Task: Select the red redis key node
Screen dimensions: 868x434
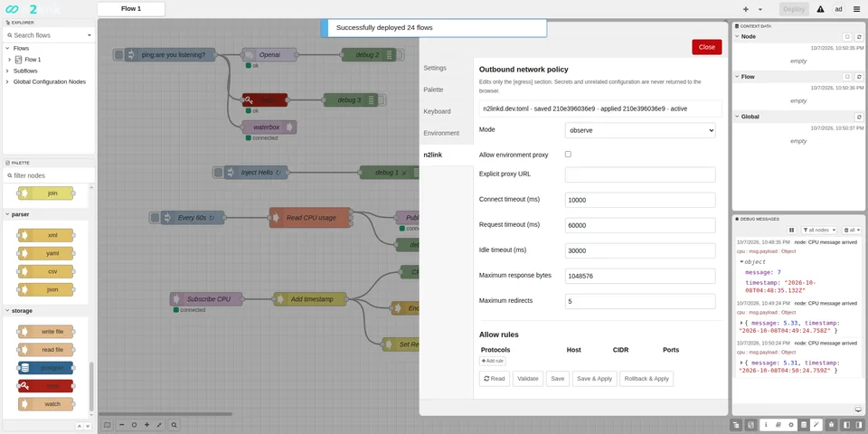Action: coord(46,386)
